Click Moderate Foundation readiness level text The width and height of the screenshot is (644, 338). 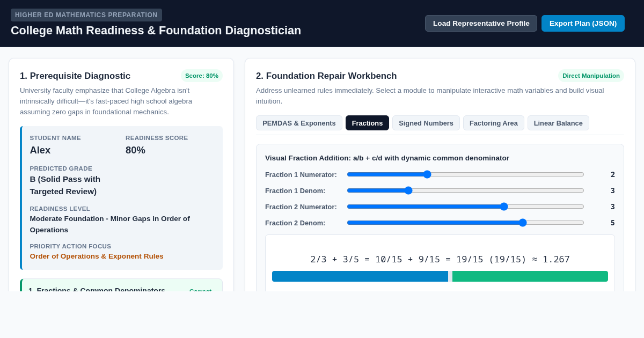[x=110, y=224]
